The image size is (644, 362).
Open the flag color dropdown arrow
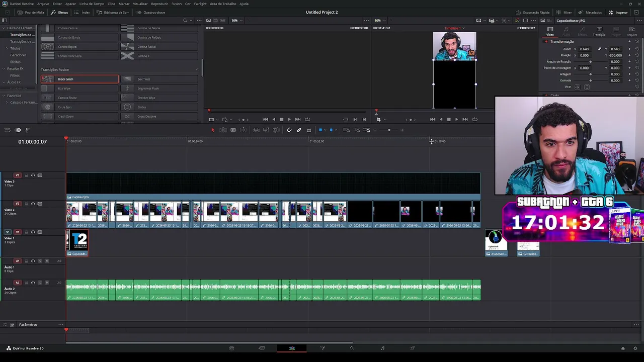[325, 130]
